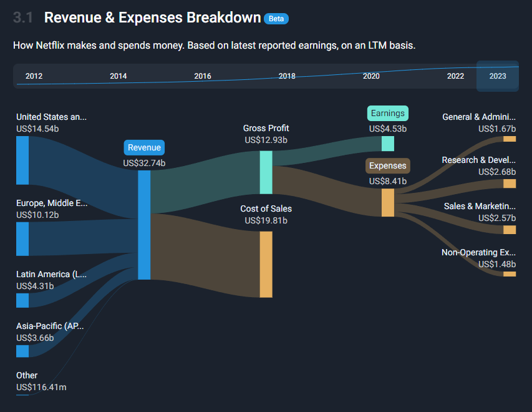Select year 2018 on the timeline
Screen dimensions: 532x412
[287, 76]
